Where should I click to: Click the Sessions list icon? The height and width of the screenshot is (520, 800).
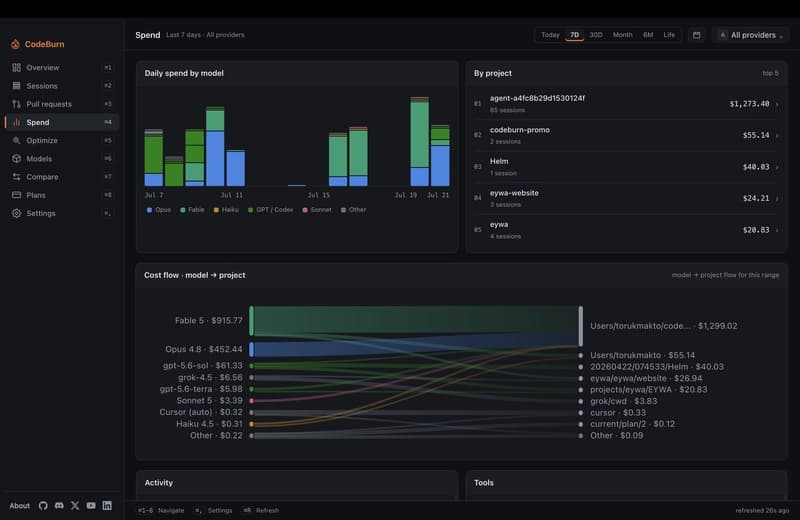coord(16,86)
